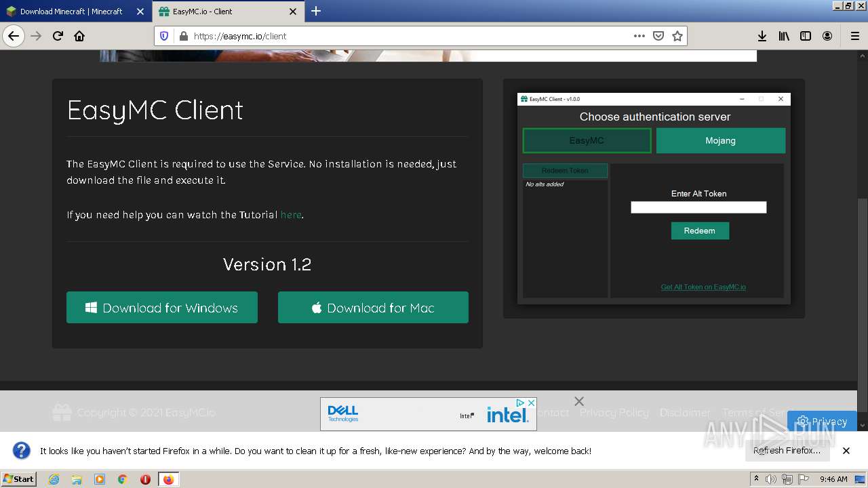Viewport: 868px width, 488px height.
Task: Click the Refresh Firefox button
Action: click(787, 450)
